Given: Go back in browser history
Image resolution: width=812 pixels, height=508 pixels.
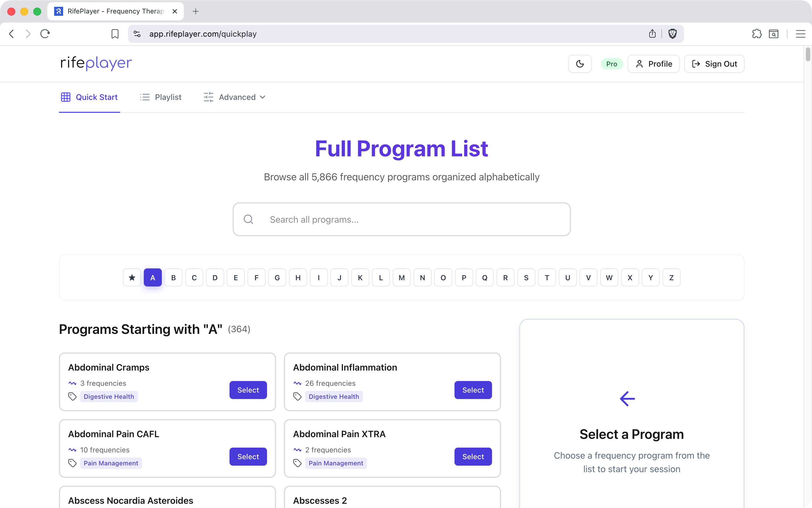Looking at the screenshot, I should pyautogui.click(x=11, y=34).
